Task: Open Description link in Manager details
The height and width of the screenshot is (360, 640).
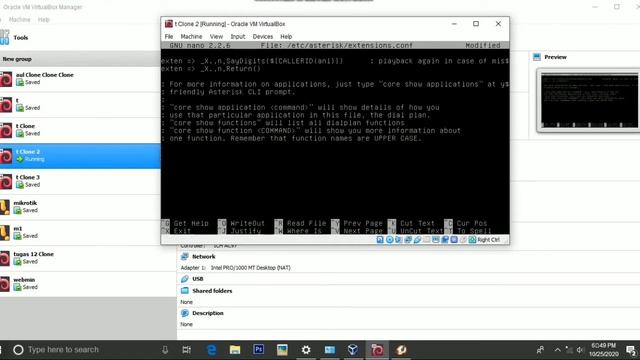Action: [x=208, y=313]
